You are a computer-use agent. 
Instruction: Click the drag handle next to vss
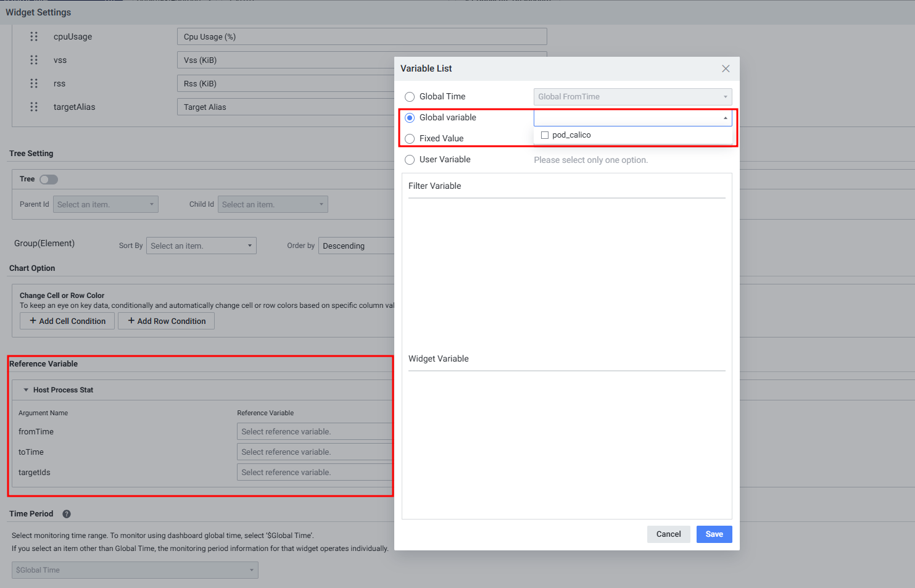[34, 60]
